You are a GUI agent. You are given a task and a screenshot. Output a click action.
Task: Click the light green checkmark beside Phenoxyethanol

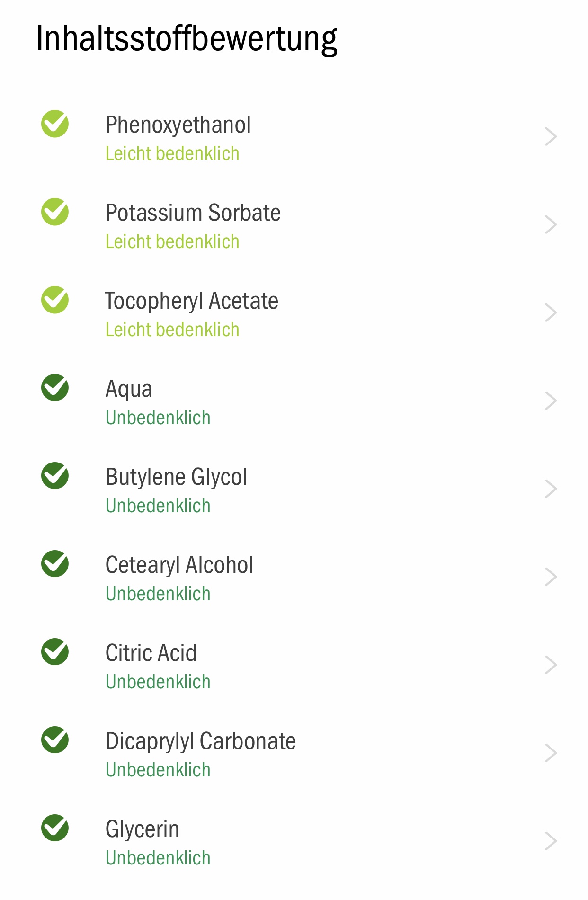(55, 124)
